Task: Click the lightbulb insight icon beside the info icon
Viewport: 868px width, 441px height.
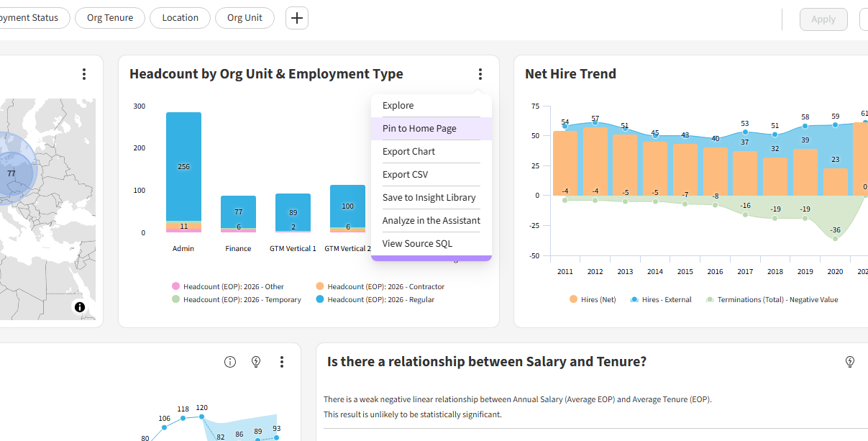Action: point(256,362)
